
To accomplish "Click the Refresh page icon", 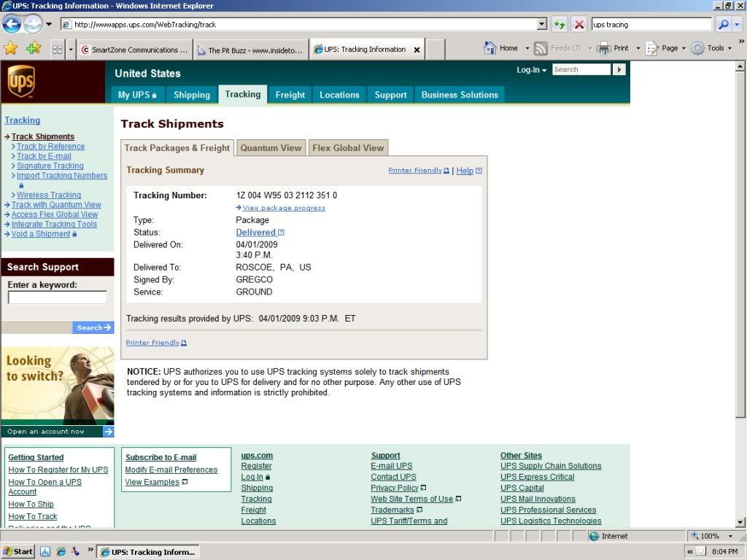I will (560, 24).
